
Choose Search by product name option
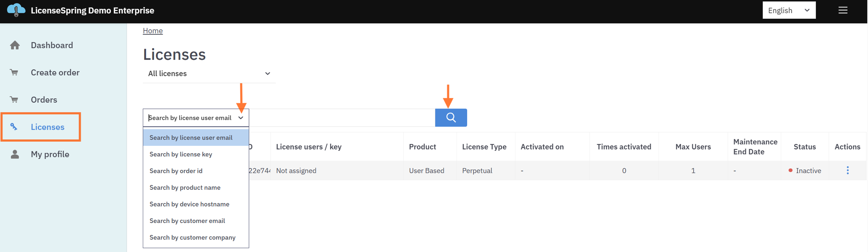(185, 187)
